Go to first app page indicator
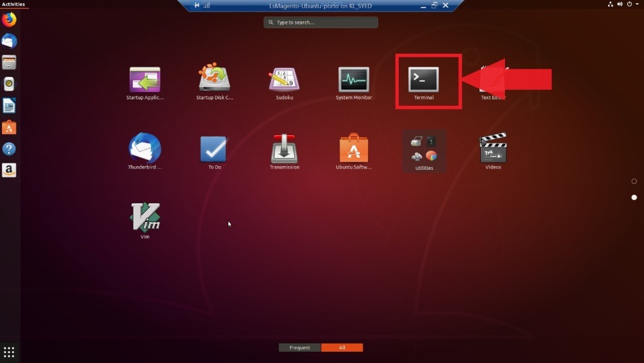 634,181
